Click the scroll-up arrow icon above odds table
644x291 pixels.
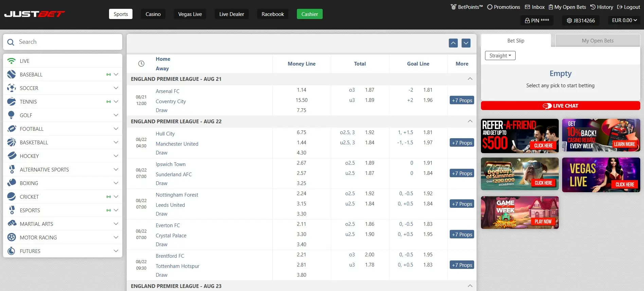pos(453,43)
